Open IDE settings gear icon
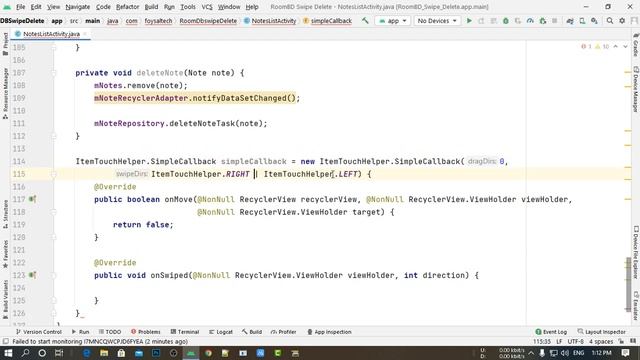Screen dimensions: 640x360 click(622, 20)
